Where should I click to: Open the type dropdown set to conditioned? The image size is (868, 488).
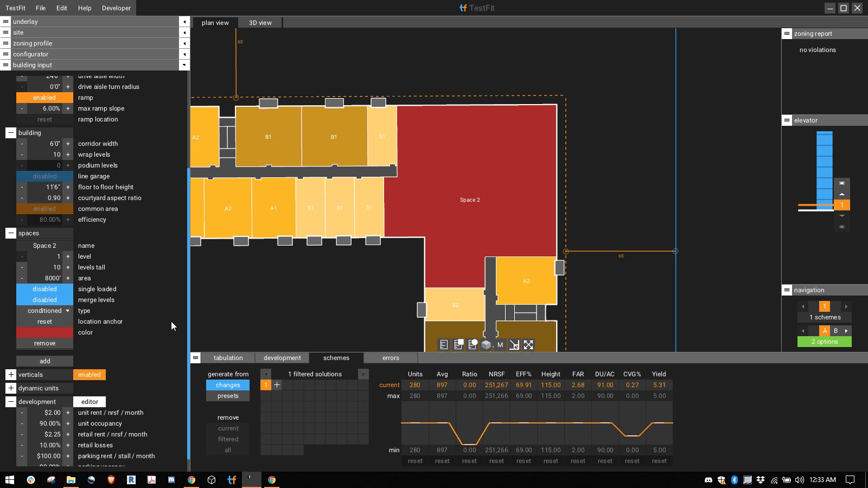(44, 311)
